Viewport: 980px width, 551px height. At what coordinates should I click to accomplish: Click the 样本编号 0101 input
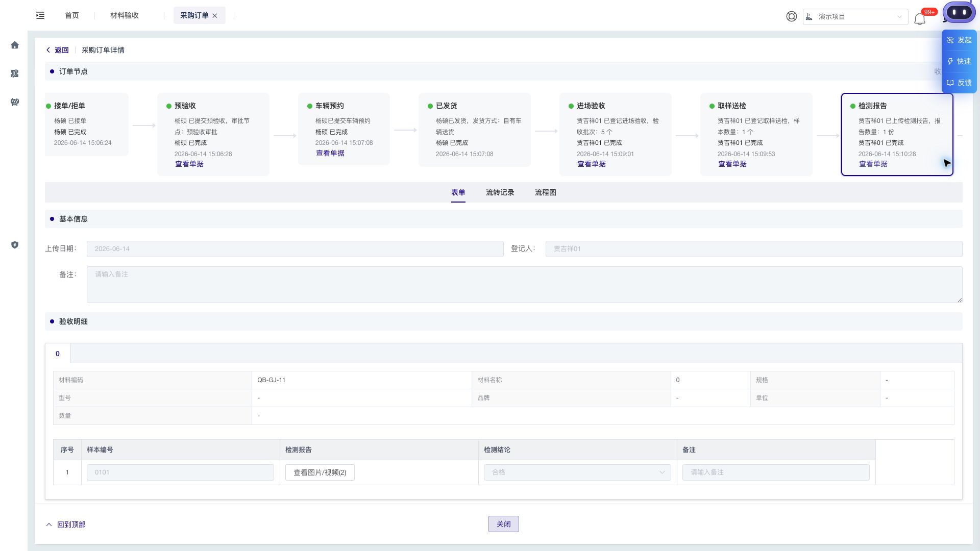(180, 472)
